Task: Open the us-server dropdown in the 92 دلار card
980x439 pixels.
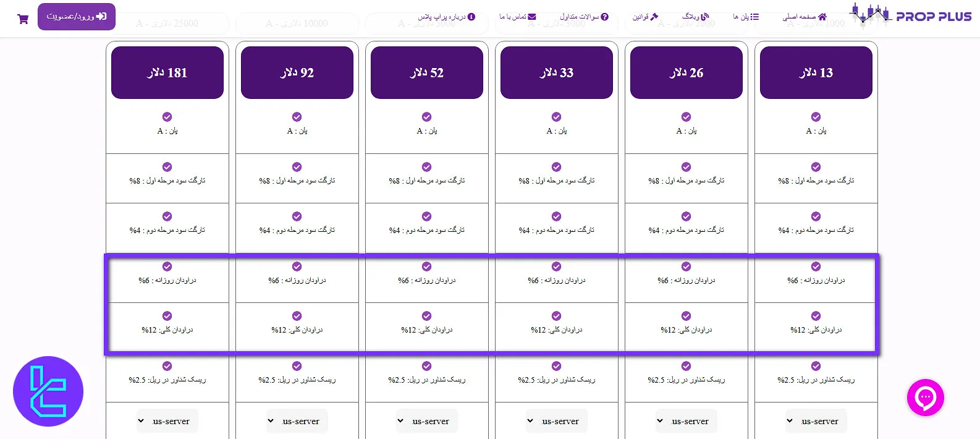Action: (297, 421)
